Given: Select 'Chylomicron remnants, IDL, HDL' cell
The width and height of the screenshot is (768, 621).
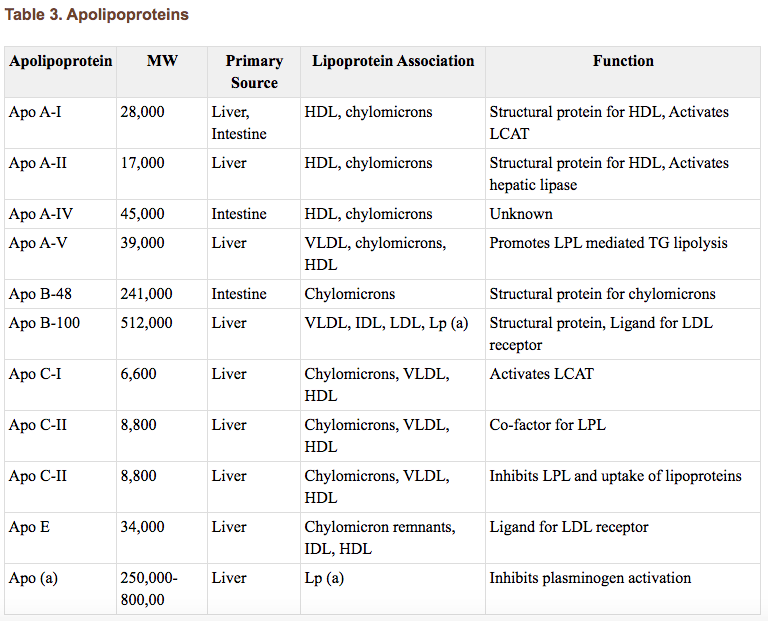Looking at the screenshot, I should (380, 538).
